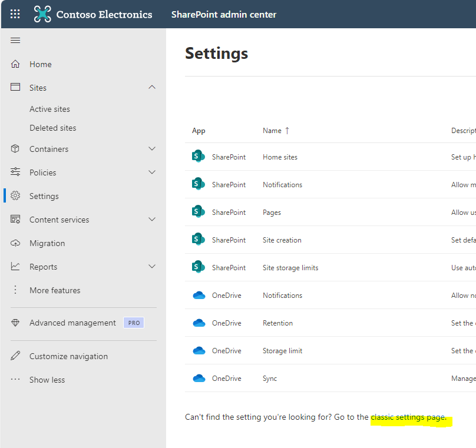Screen dimensions: 476x448
Task: Click the Reports chart icon
Action: [x=15, y=266]
